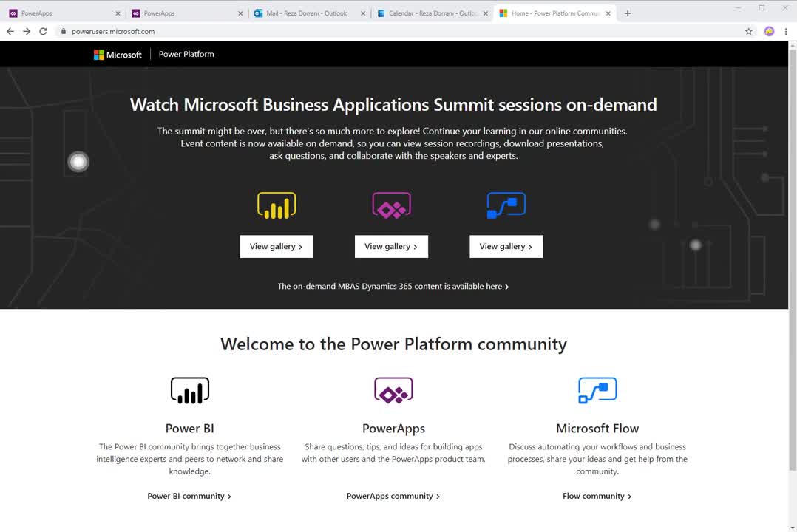
Task: Click View gallery under Flow icon
Action: [506, 247]
